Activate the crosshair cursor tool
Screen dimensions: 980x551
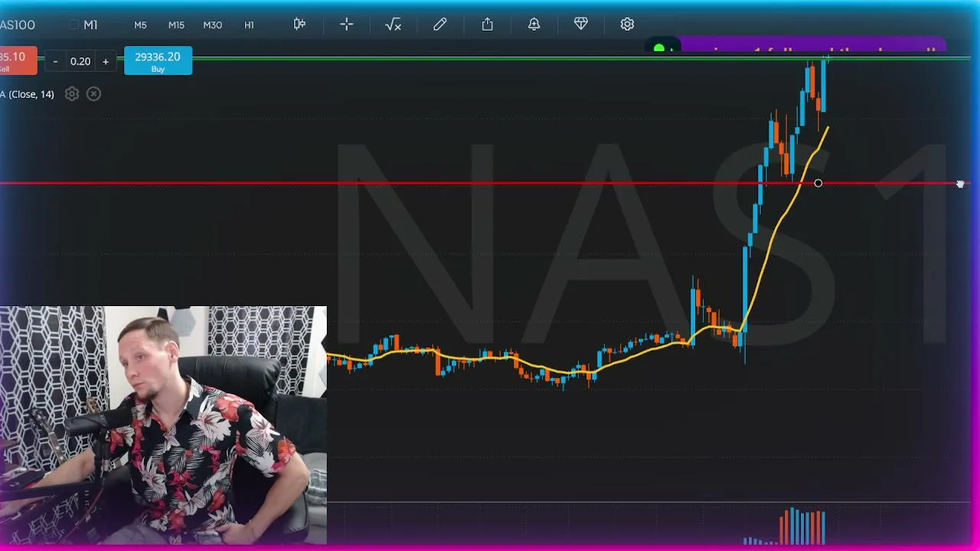click(x=347, y=24)
